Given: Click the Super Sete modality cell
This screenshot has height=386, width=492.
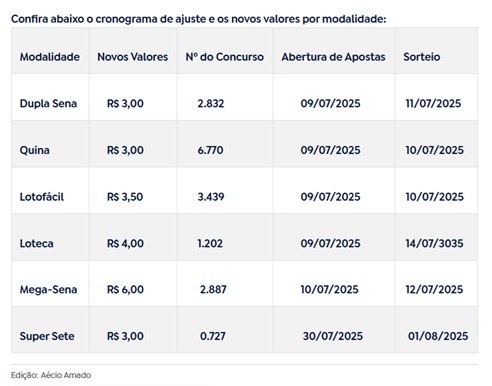Looking at the screenshot, I should (47, 336).
